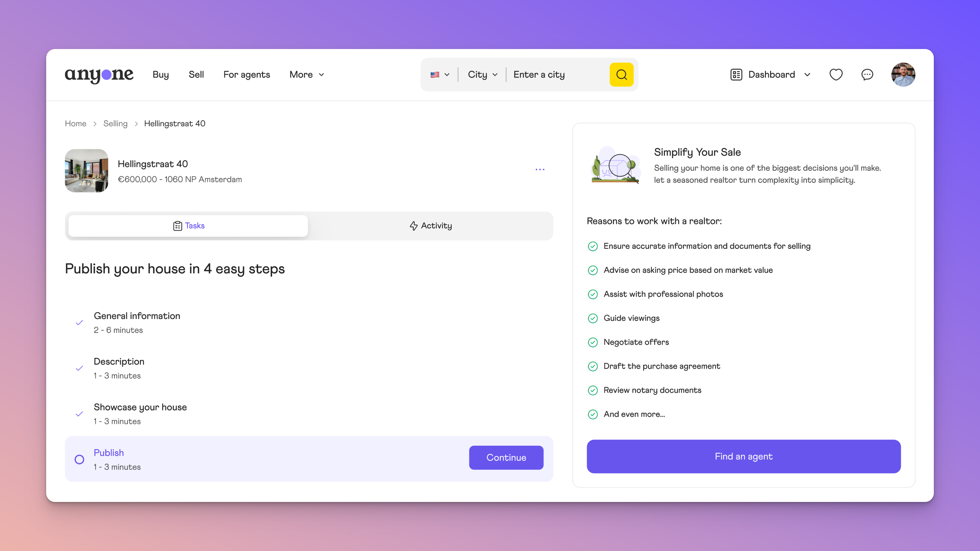Open the country flag dropdown

pos(440,75)
